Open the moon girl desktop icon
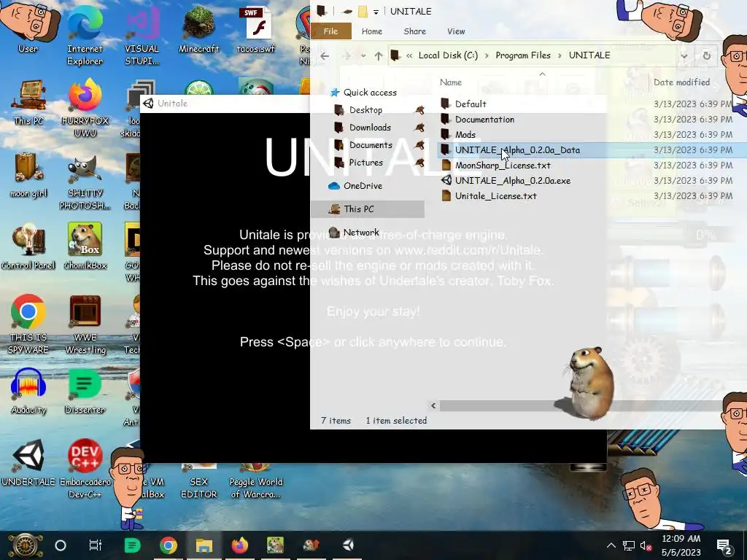 [28, 175]
